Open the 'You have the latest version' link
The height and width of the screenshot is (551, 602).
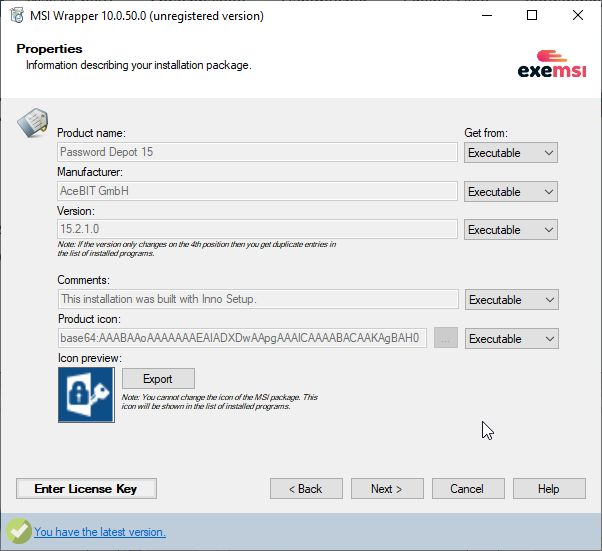(100, 532)
